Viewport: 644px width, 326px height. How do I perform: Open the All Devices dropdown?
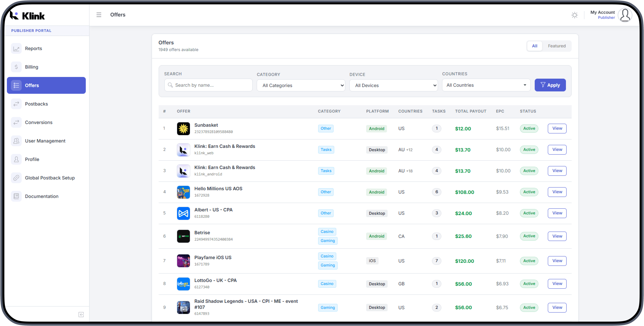point(393,85)
